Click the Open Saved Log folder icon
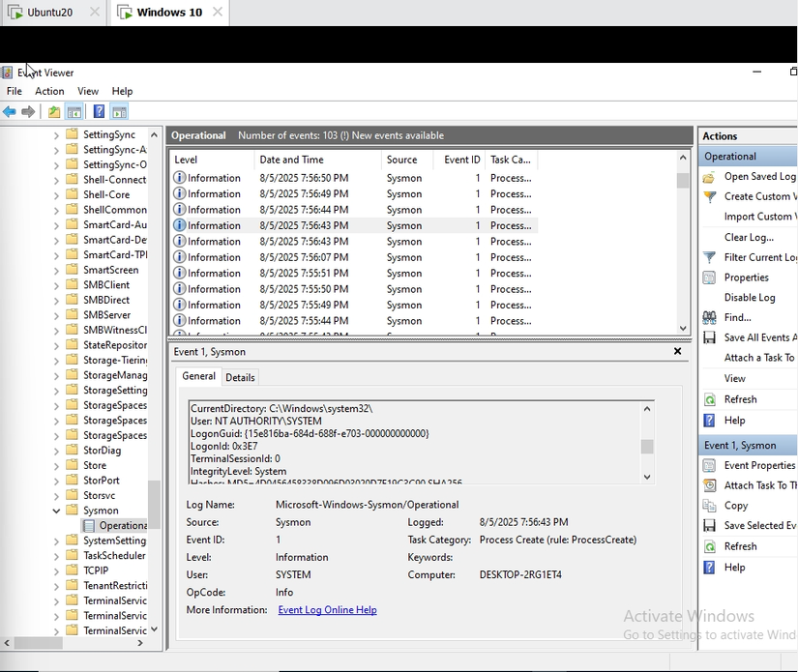 [709, 177]
